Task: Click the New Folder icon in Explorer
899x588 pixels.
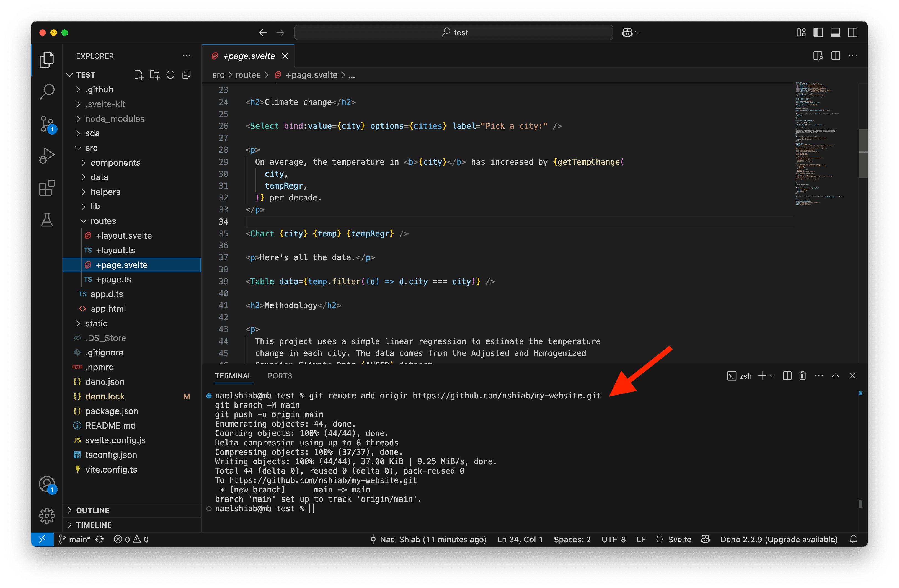Action: tap(154, 75)
